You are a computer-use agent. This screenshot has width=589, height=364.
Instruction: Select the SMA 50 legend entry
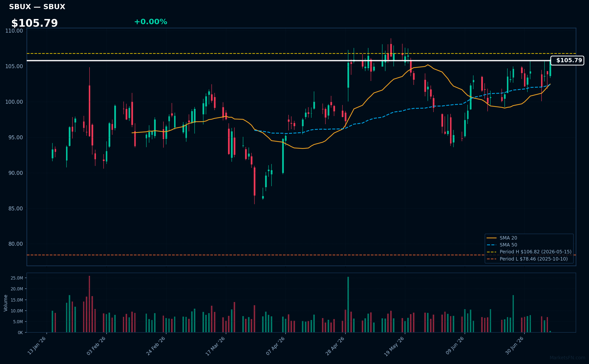click(x=502, y=245)
